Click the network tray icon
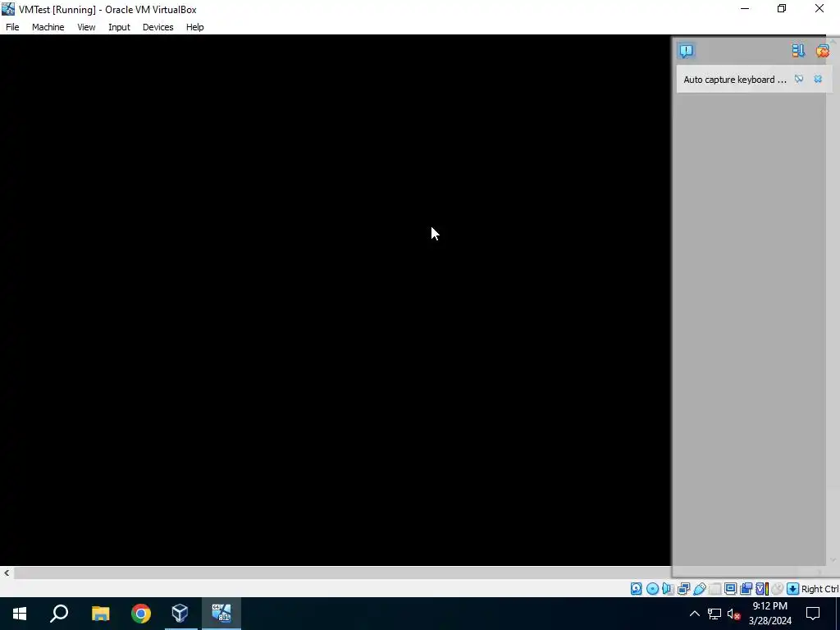 coord(714,614)
